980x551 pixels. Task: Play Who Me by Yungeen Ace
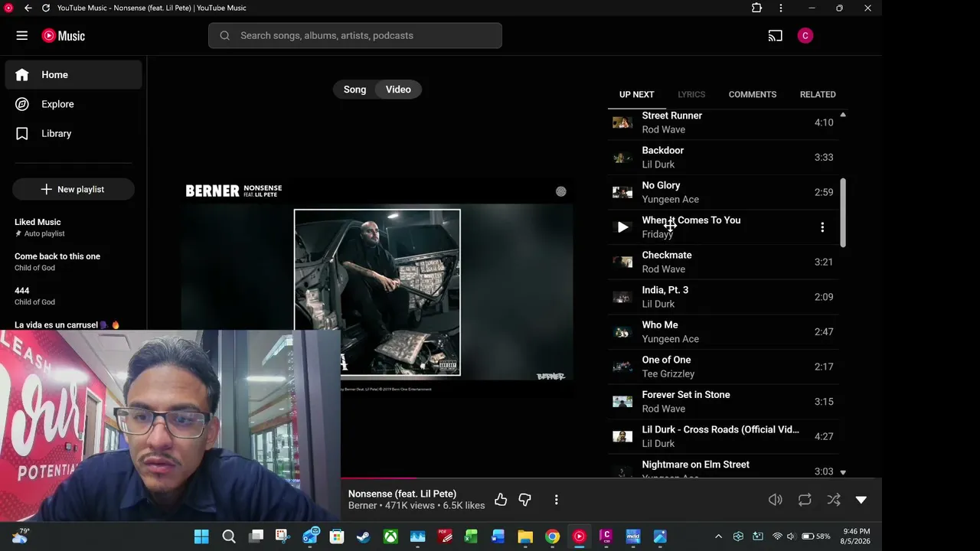coord(724,332)
